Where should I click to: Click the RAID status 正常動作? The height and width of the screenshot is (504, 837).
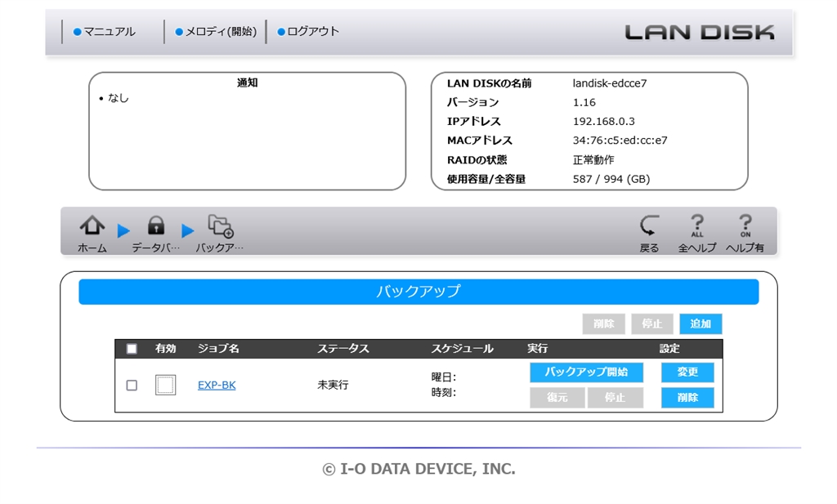(593, 160)
